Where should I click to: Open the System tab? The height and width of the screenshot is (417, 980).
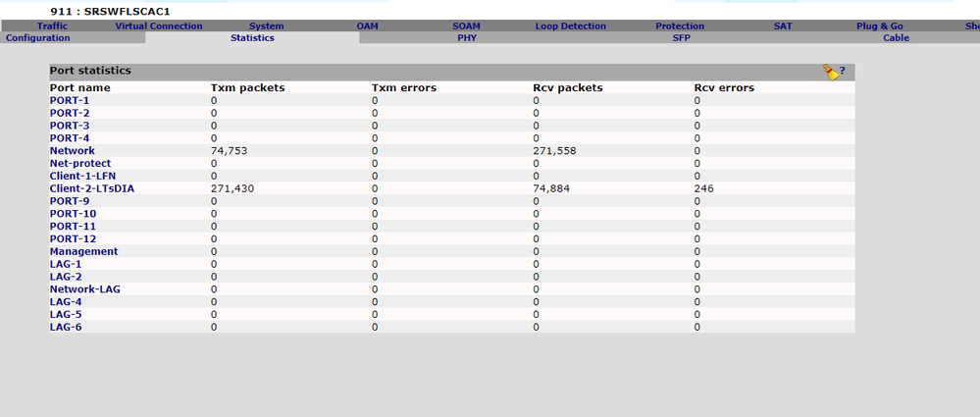coord(266,26)
